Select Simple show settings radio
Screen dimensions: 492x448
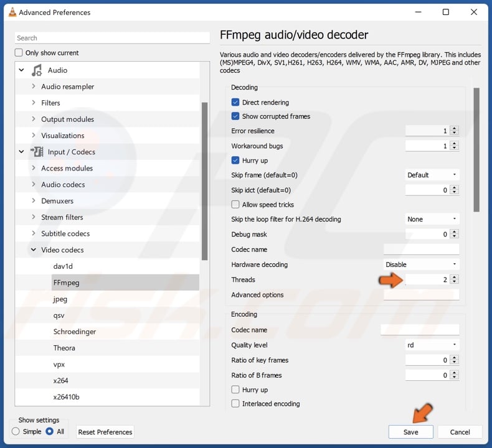16,432
